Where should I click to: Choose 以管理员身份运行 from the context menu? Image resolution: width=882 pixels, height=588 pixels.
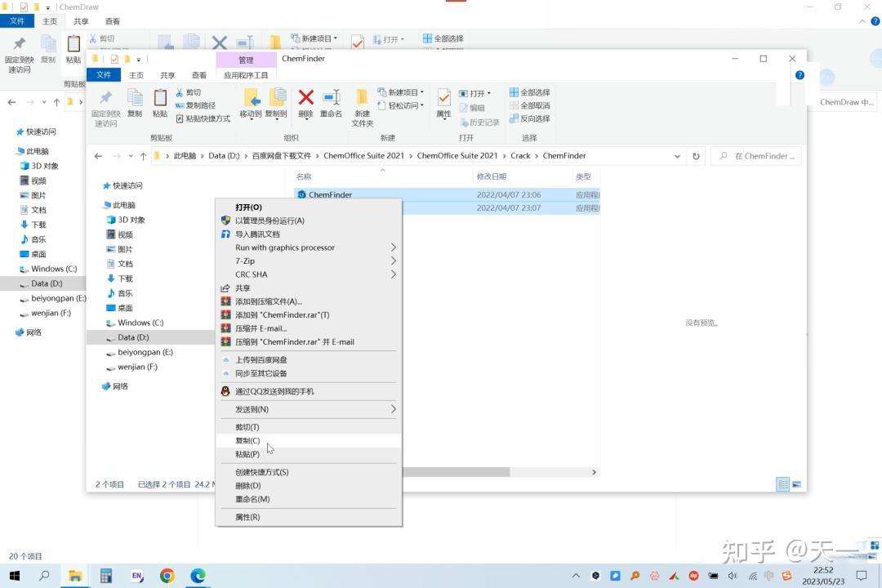point(269,220)
